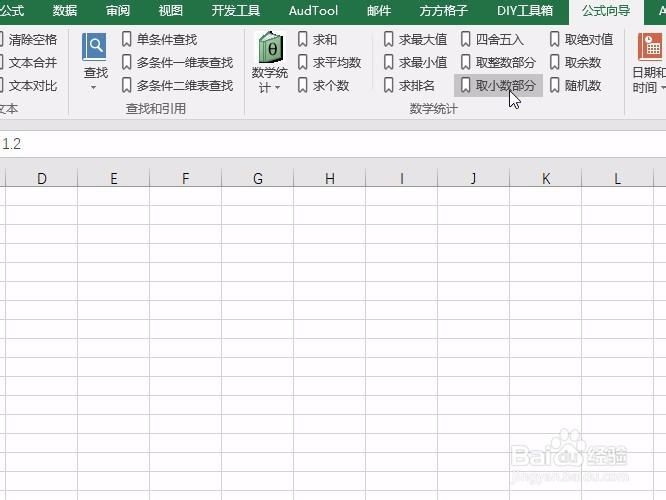This screenshot has height=500, width=666.
Task: Expand the 查找 dropdown arrow
Action: 93,88
